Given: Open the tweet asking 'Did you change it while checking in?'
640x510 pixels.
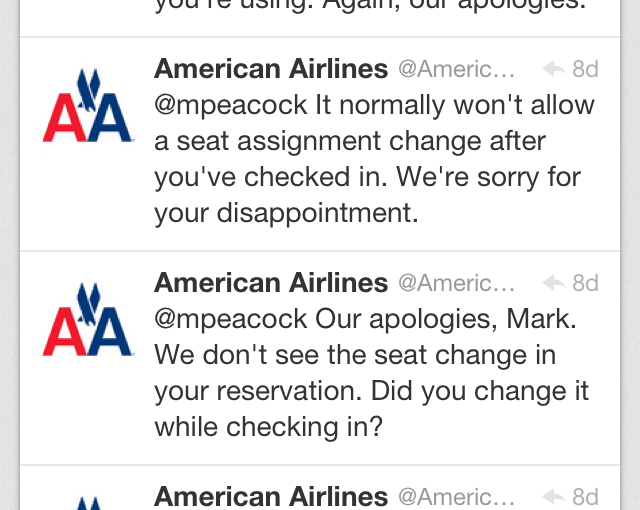Looking at the screenshot, I should (380, 410).
